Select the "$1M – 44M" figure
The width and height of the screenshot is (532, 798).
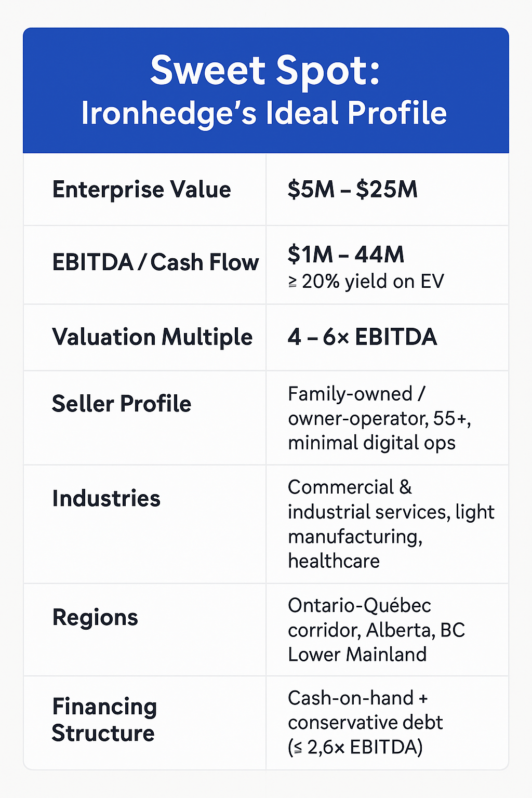(x=345, y=255)
